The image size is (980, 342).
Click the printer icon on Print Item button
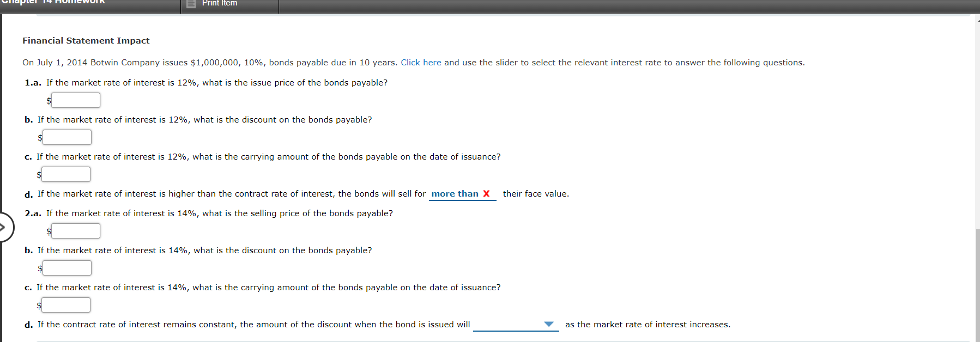coord(190,4)
